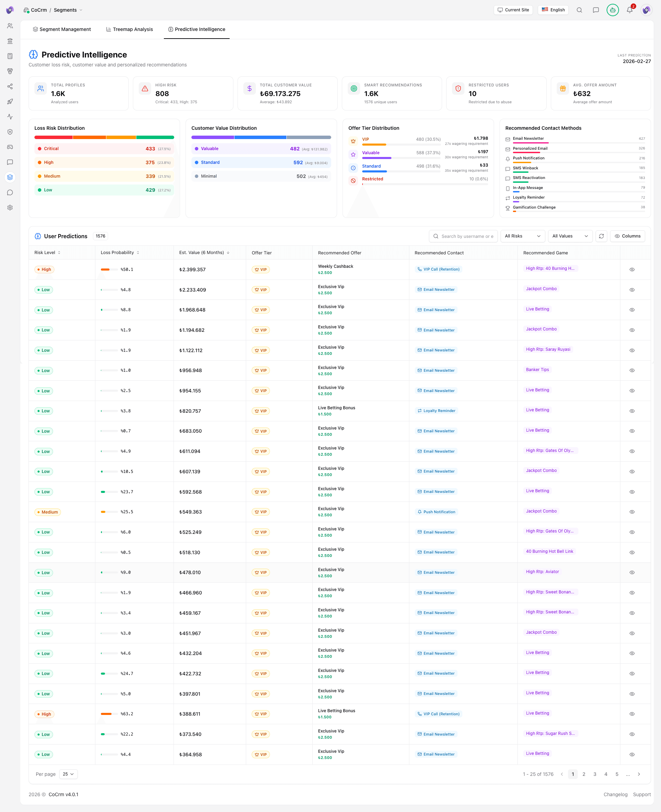Open the rocket campaigns icon in sidebar

[10, 101]
